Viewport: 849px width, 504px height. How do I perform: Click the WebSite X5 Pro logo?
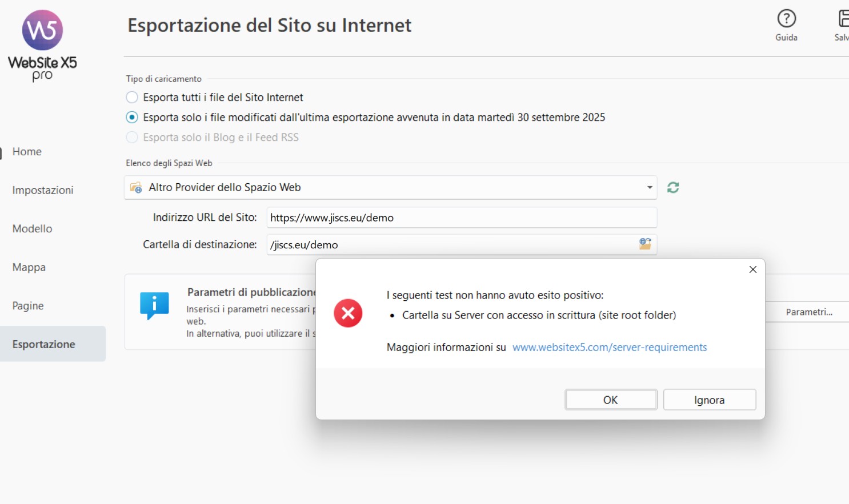42,46
